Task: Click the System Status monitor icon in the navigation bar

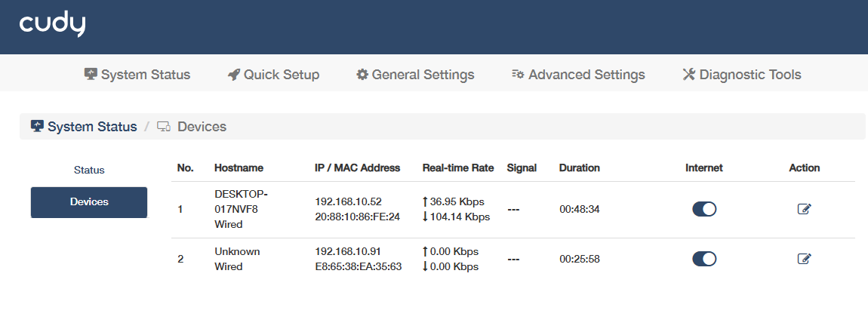Action: [91, 75]
